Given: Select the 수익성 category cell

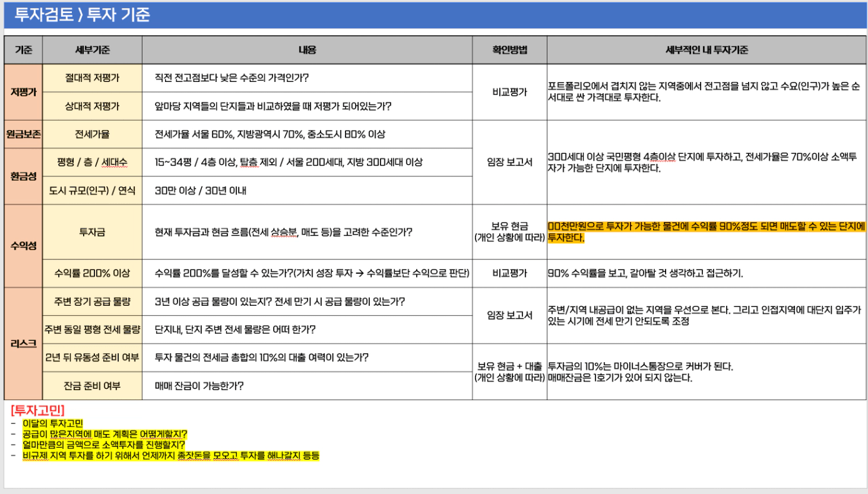Looking at the screenshot, I should click(23, 246).
